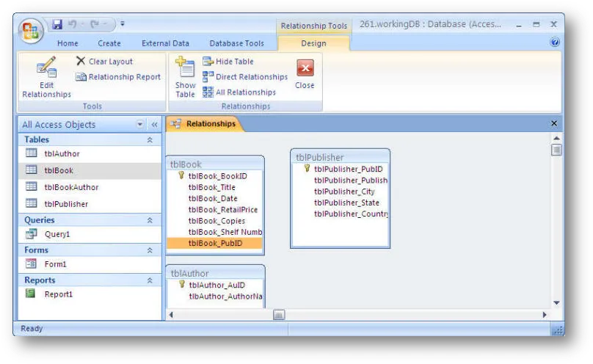
Task: Collapse the Queries group
Action: coord(150,220)
